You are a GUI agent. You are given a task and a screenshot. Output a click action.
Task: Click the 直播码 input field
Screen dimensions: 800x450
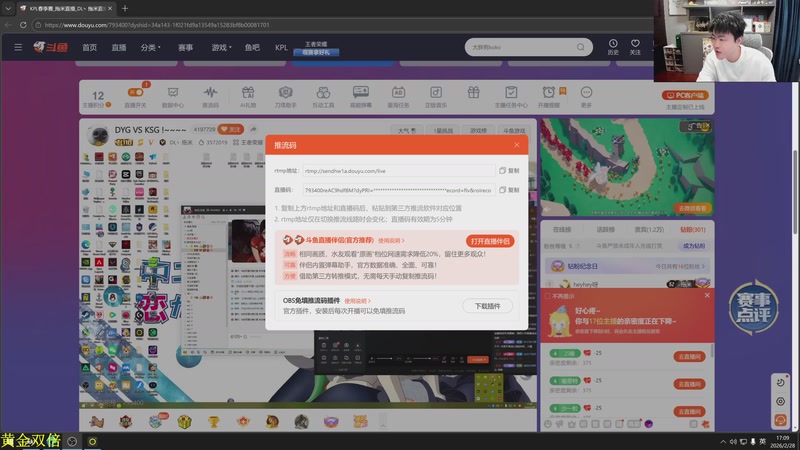click(398, 190)
